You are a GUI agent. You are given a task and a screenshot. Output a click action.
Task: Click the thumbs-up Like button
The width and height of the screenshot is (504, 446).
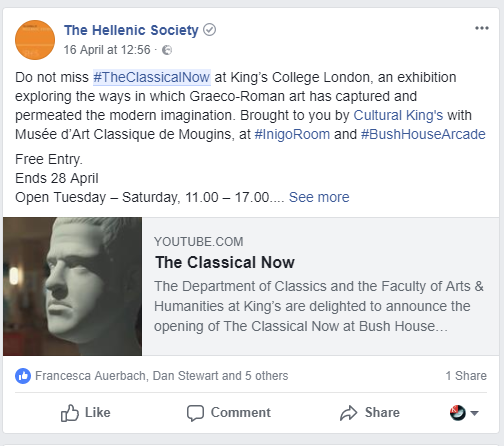tap(85, 413)
